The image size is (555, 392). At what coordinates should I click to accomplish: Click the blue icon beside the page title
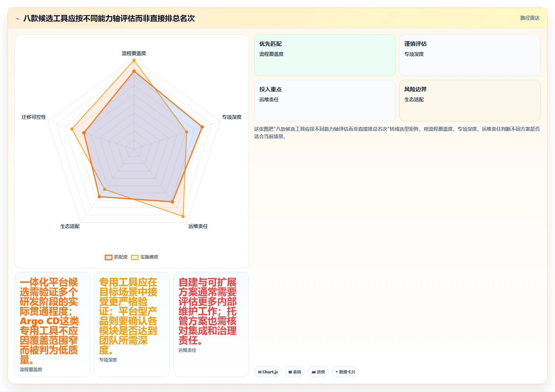18,19
